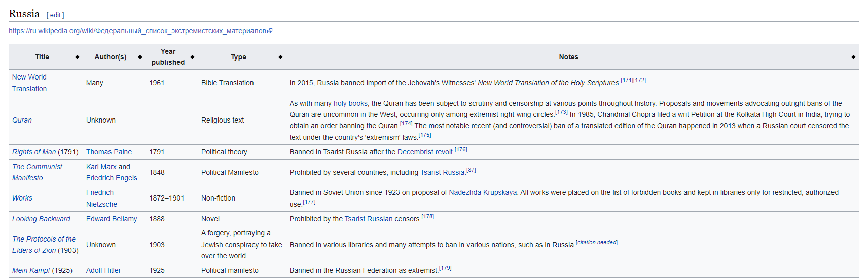868x278 pixels.
Task: Open The Communist Manifesto article
Action: (x=37, y=172)
